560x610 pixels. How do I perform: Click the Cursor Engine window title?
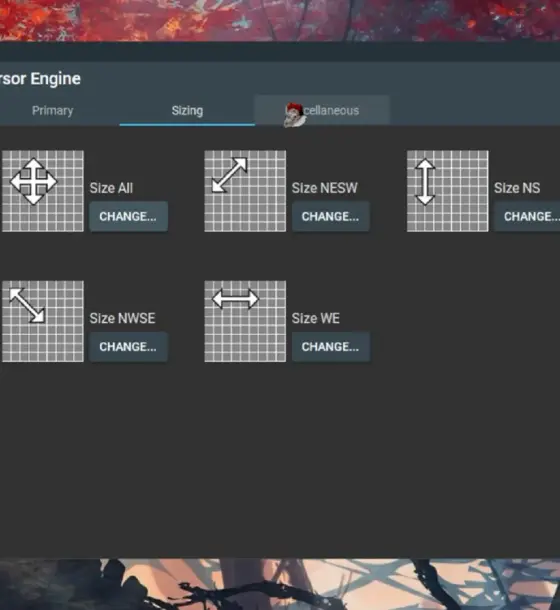click(x=40, y=79)
